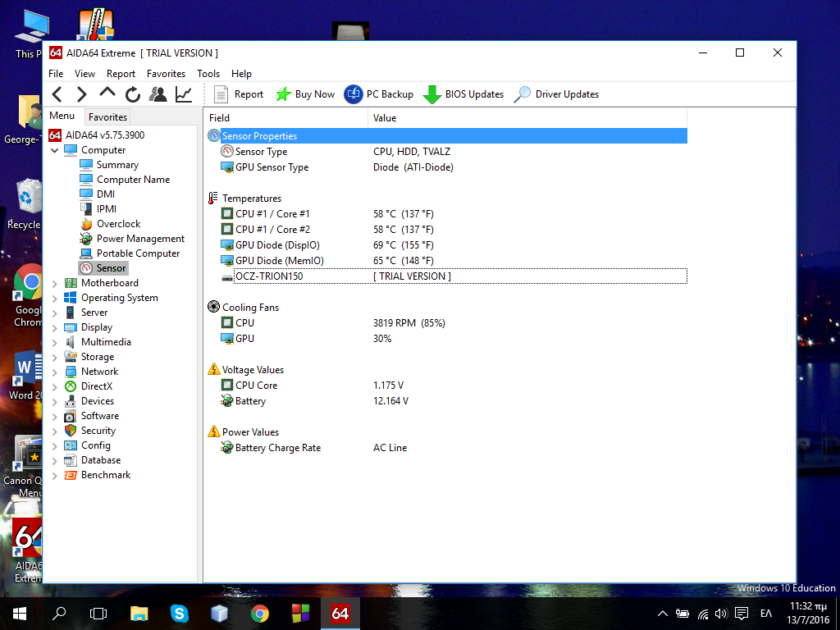Select the IPMI tree item
The height and width of the screenshot is (630, 840).
(98, 209)
